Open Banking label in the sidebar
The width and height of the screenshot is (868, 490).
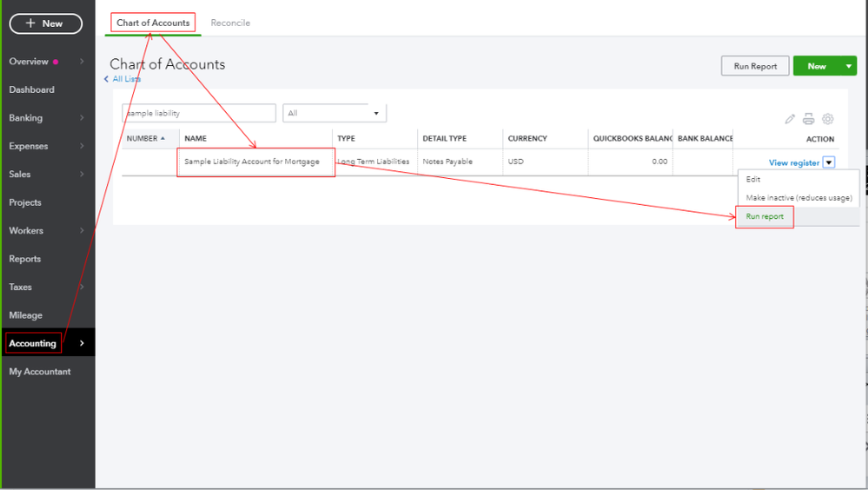coord(25,118)
